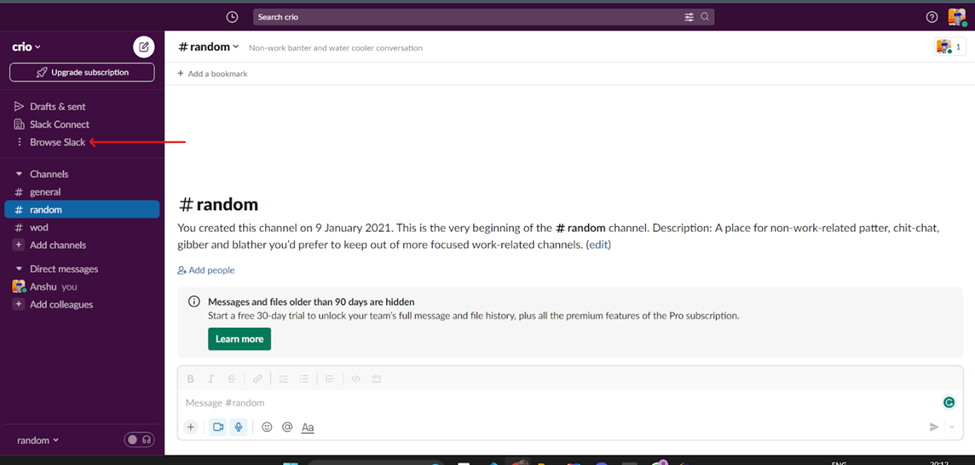This screenshot has width=975, height=465.
Task: Record a video clip with the camera icon
Action: 218,427
